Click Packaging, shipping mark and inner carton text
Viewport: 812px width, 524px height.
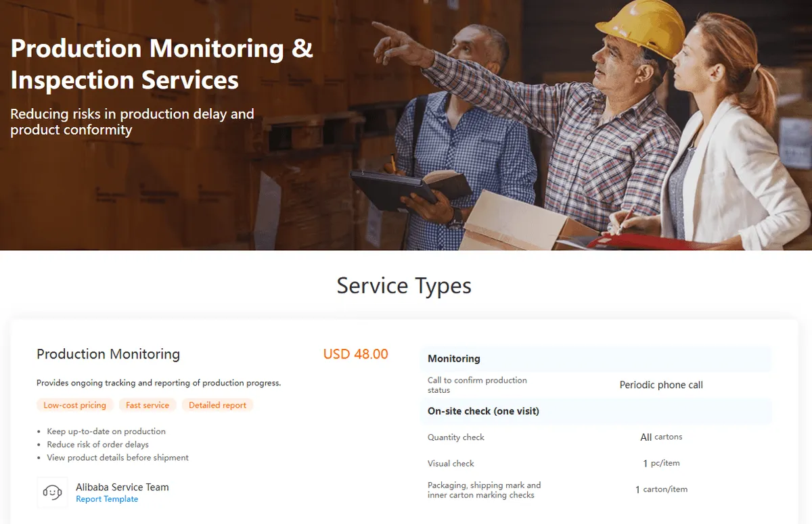(484, 490)
